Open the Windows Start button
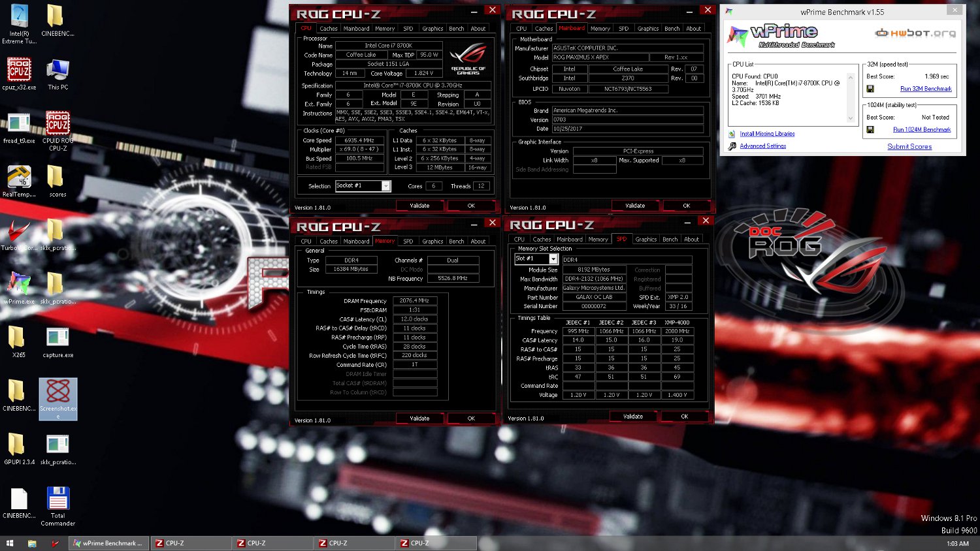Screen dimensions: 980x551 (x=10, y=543)
